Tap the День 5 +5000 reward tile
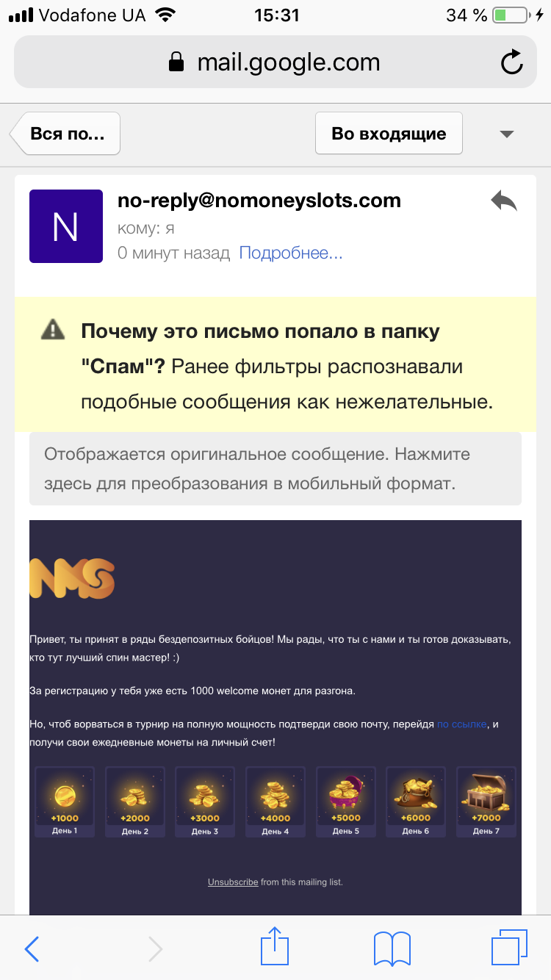Viewport: 551px width, 980px height. [345, 801]
